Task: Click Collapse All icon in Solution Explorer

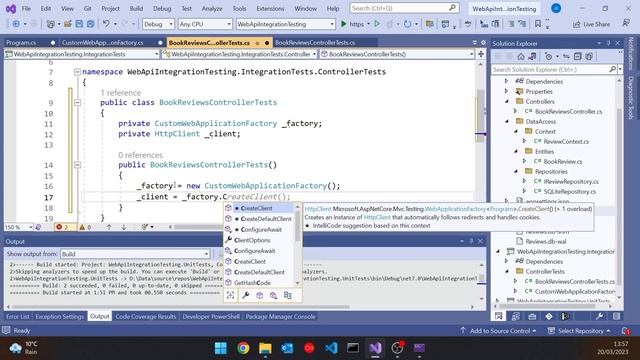Action: (578, 56)
